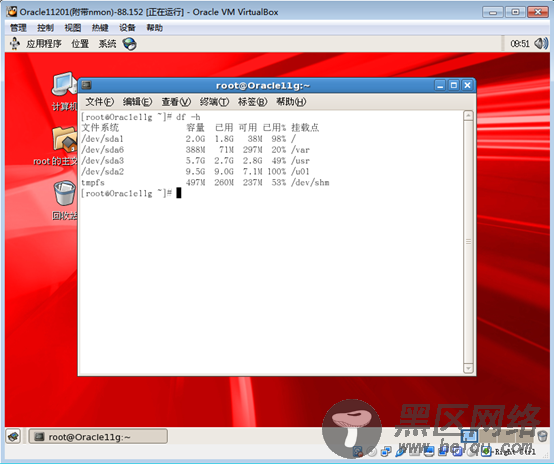Viewport: 554px width, 464px height.
Task: Select the active workspace in switcher
Action: tap(469, 435)
